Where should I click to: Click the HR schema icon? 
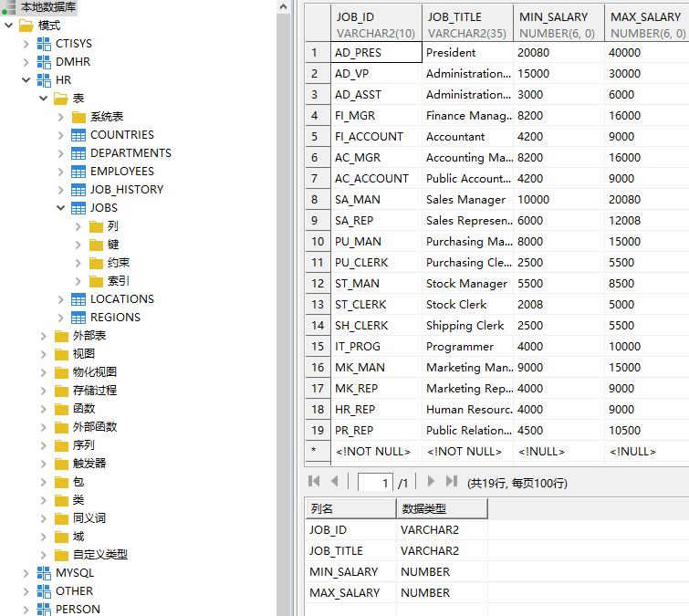point(44,80)
